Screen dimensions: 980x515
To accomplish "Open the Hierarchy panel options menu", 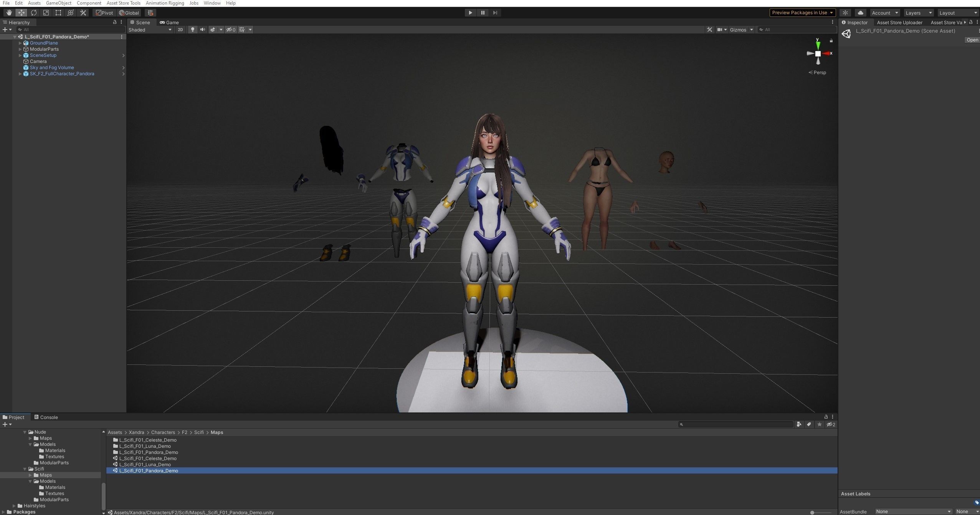I will pos(121,22).
